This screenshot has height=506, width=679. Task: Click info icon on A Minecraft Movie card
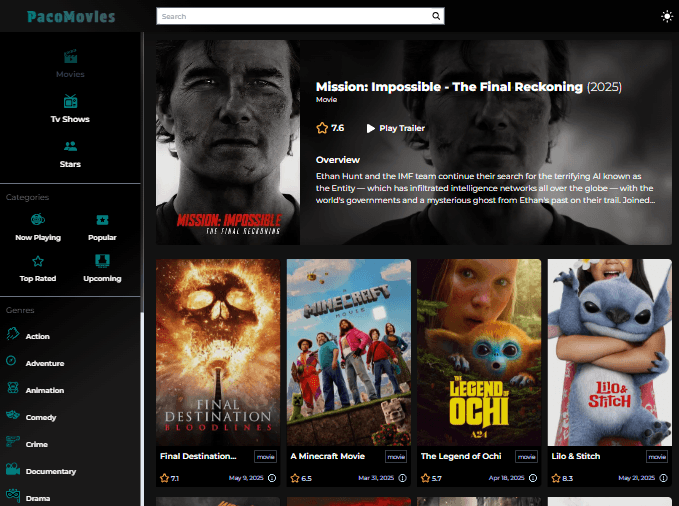tap(402, 478)
